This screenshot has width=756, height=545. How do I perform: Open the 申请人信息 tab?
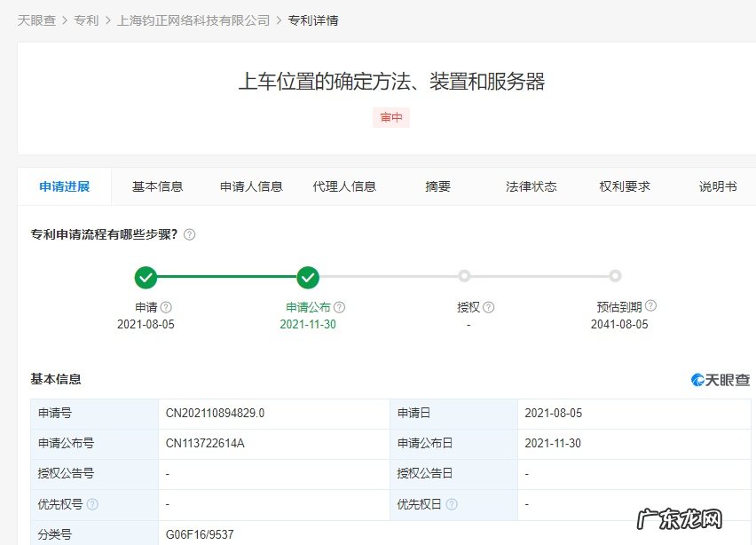(x=249, y=186)
